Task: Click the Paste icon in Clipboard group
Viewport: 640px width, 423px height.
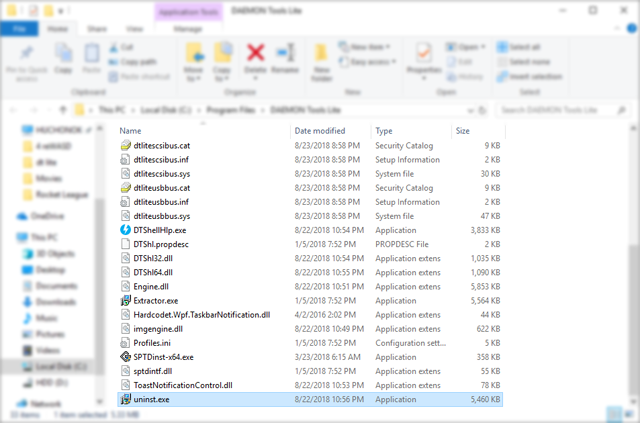Action: tap(91, 53)
